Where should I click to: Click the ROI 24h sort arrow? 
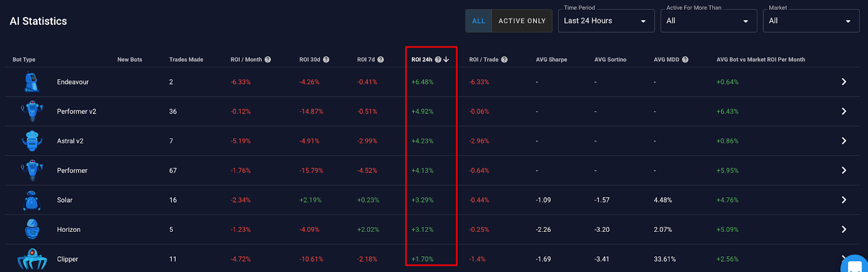[x=446, y=60]
